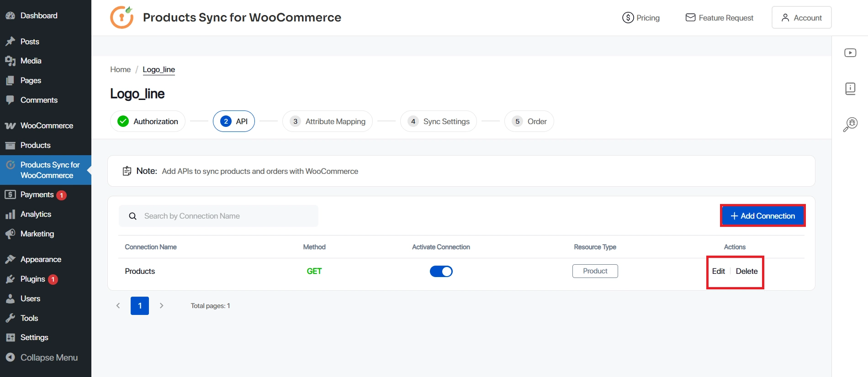Viewport: 868px width, 377px height.
Task: Go to previous page arrow
Action: [x=118, y=306]
